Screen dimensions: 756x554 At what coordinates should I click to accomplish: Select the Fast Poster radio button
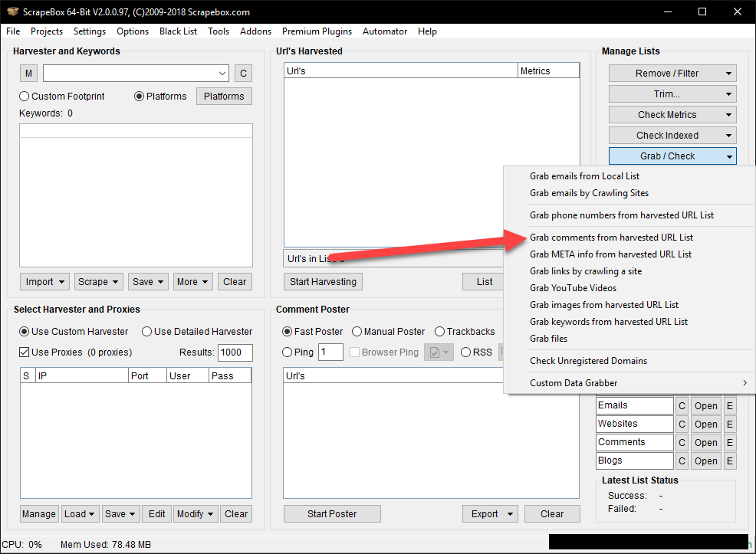coord(312,332)
